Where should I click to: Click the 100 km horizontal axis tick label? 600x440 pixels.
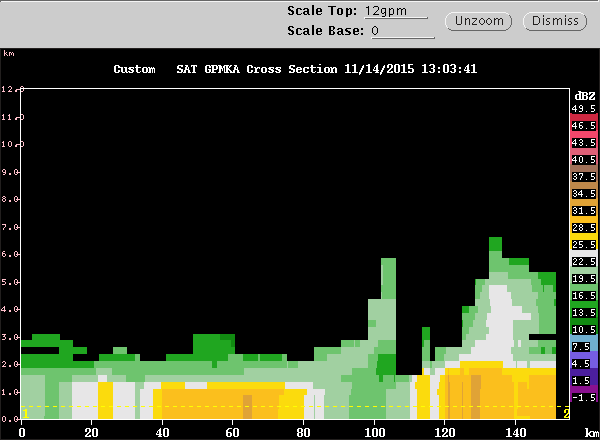point(375,431)
